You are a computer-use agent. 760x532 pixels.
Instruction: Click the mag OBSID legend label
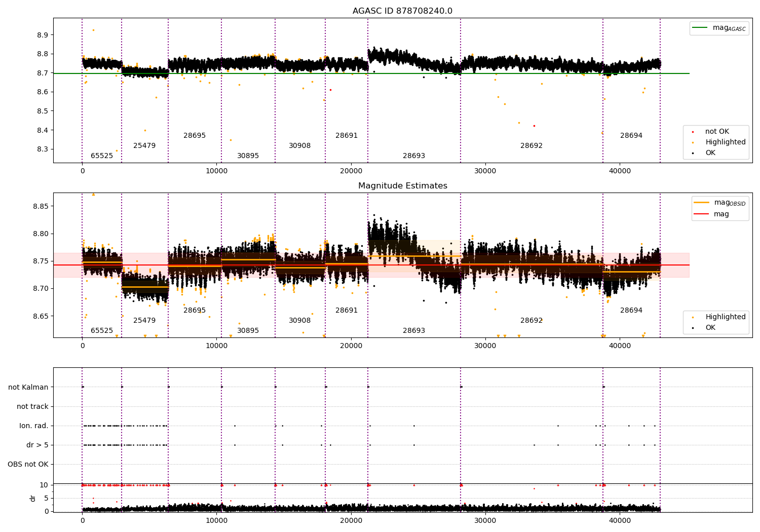pyautogui.click(x=730, y=203)
